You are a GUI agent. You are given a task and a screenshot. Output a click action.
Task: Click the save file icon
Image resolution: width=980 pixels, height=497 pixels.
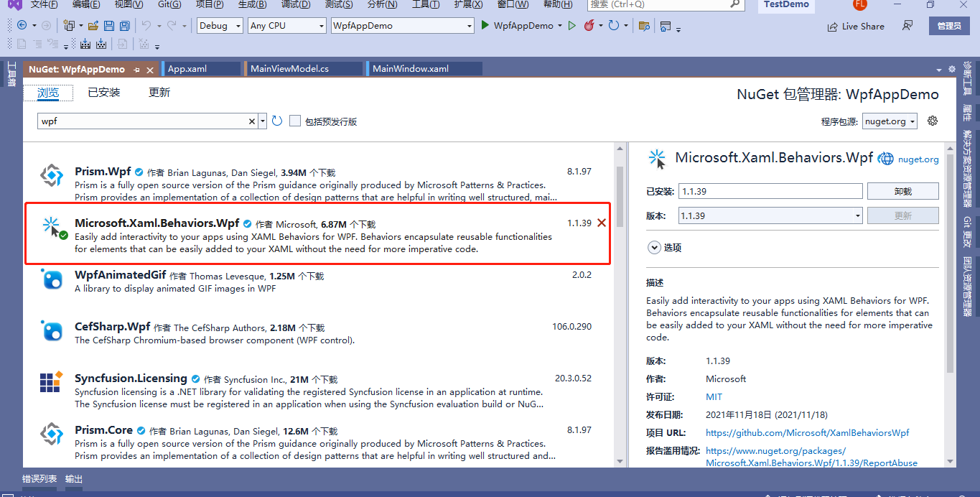point(109,25)
